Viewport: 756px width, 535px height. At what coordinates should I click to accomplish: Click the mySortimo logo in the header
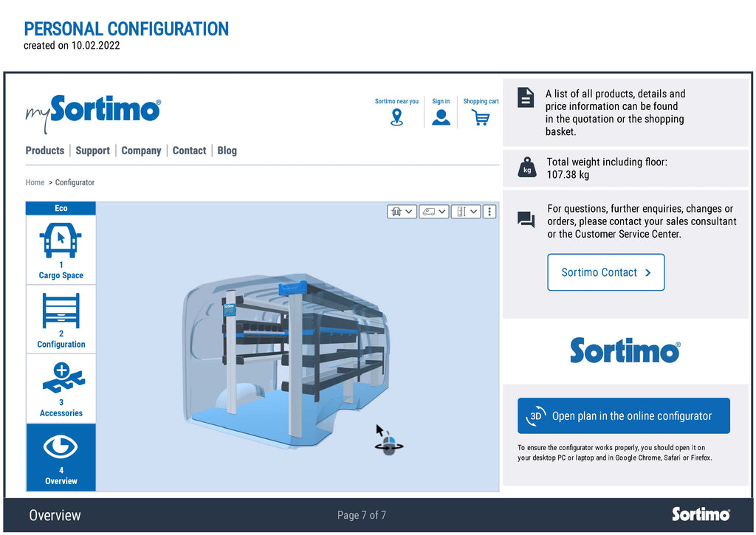pyautogui.click(x=93, y=114)
